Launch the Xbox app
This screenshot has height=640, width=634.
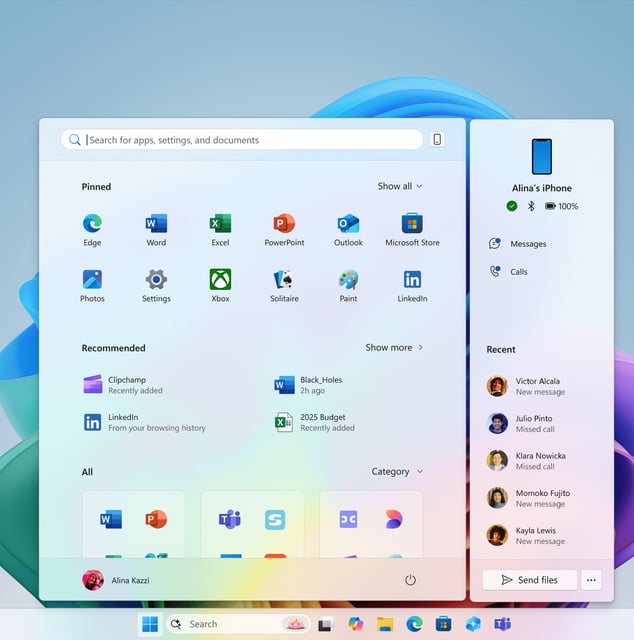(220, 285)
